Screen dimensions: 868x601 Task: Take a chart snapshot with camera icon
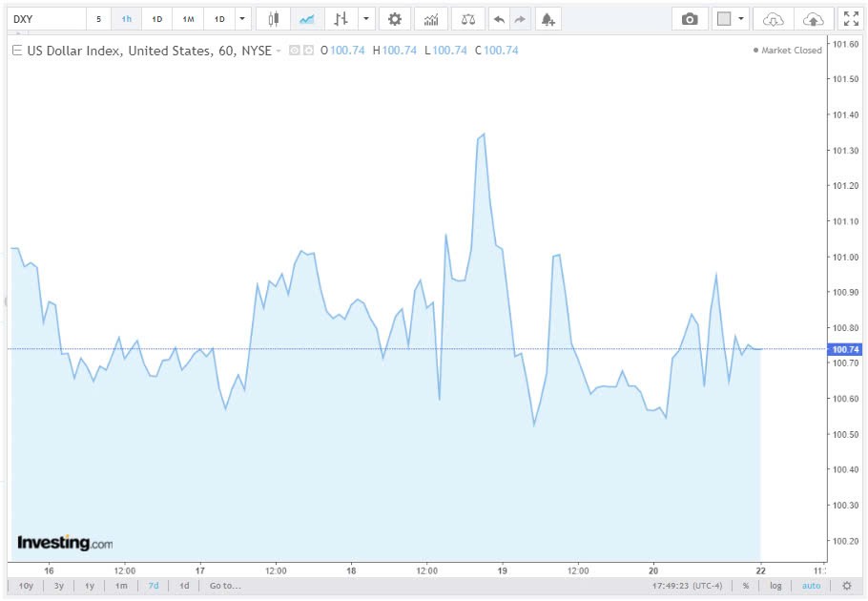pyautogui.click(x=690, y=19)
